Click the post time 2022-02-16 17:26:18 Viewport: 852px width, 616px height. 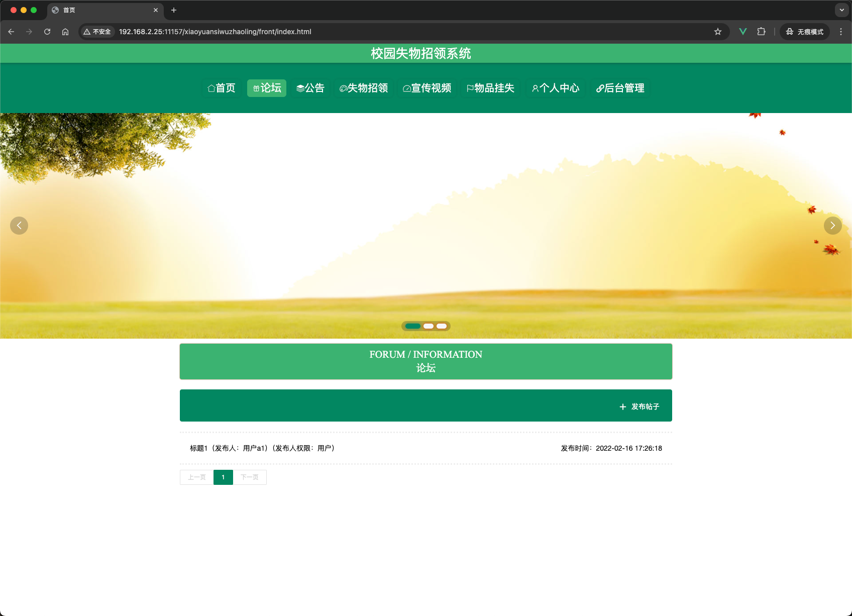(x=629, y=448)
